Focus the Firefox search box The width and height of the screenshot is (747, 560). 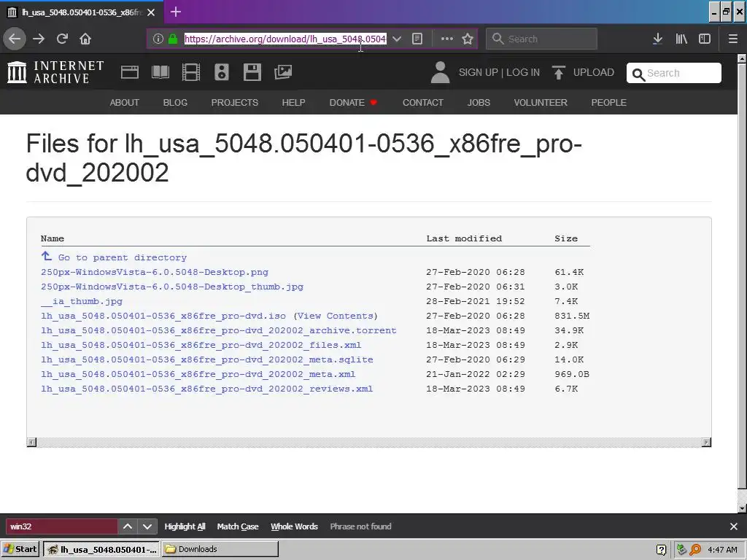pos(542,39)
